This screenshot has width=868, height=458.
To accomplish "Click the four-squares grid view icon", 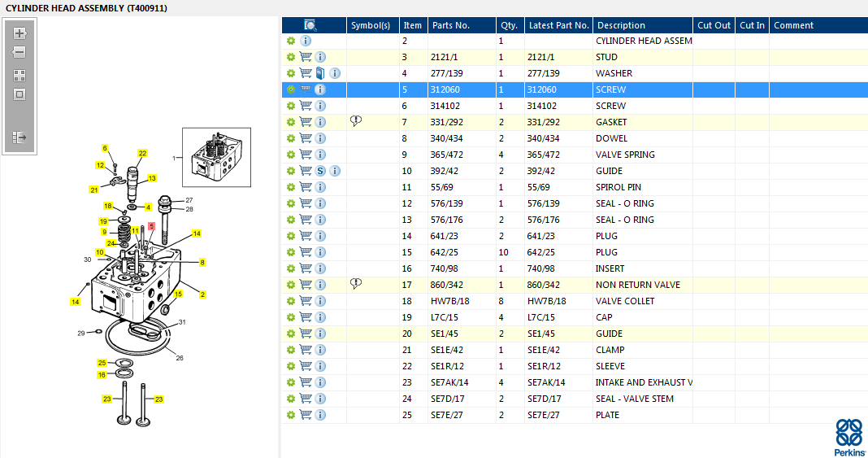I will pos(20,75).
